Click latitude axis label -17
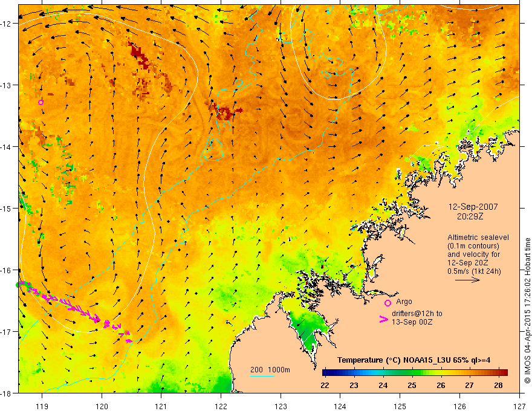 (x=7, y=331)
